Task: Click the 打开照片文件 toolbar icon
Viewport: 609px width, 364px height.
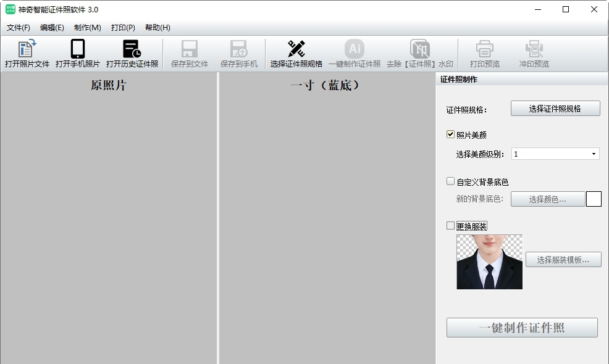Action: point(28,52)
